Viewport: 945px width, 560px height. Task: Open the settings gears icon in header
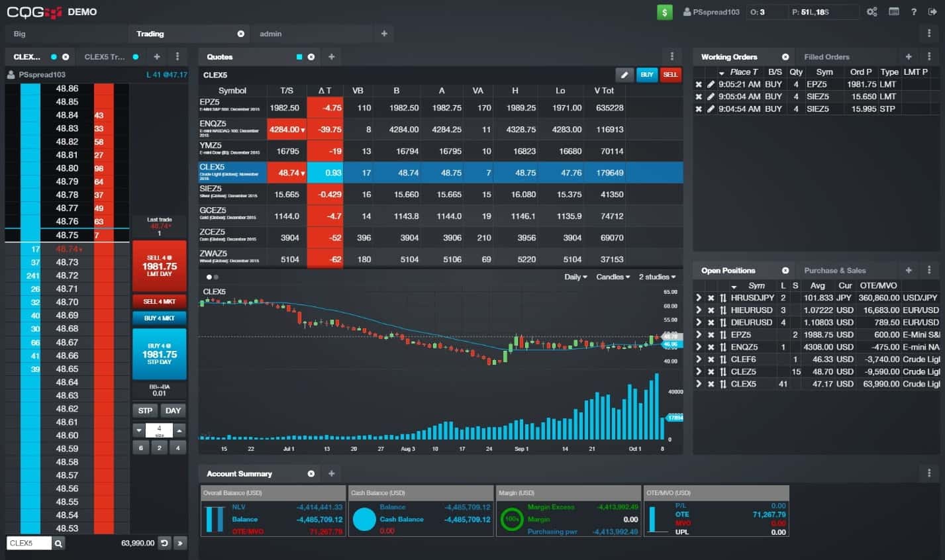[872, 12]
